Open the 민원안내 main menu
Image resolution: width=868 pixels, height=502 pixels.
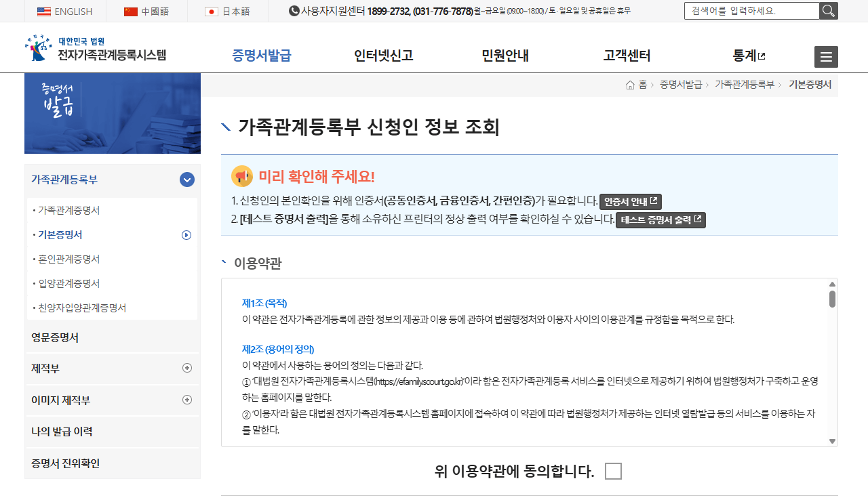505,56
